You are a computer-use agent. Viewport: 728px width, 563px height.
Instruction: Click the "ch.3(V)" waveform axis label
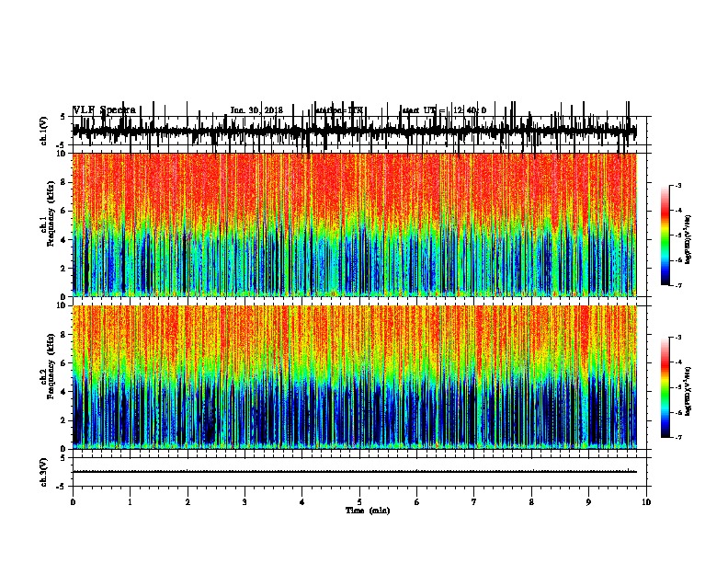[x=44, y=472]
